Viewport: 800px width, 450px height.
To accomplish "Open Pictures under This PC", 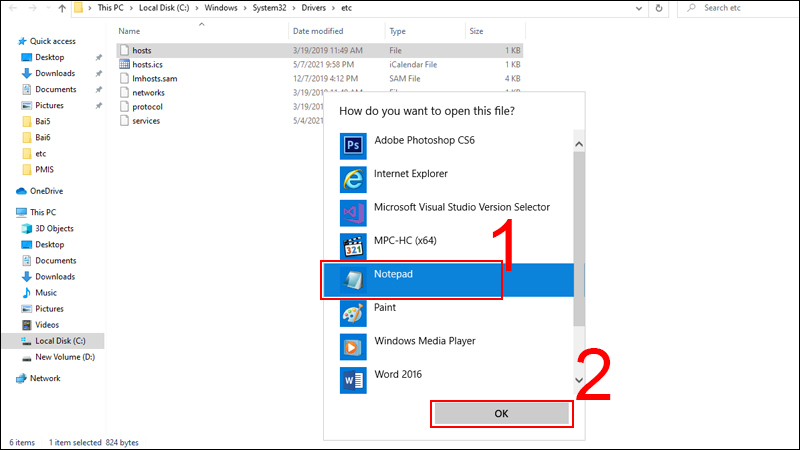I will click(x=49, y=309).
